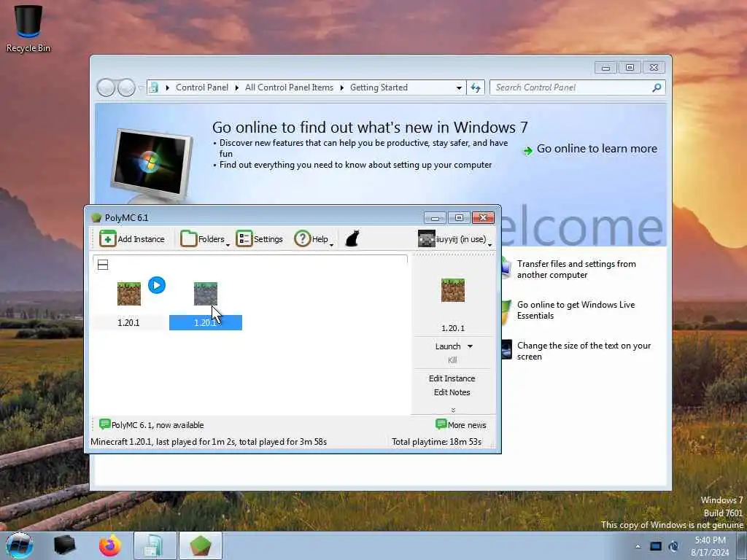
Task: Click the Add Instance toolbar button
Action: [132, 238]
